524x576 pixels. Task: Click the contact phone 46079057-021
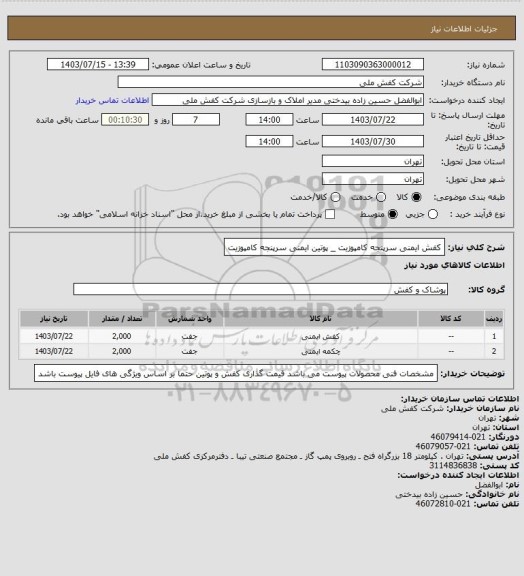click(443, 446)
